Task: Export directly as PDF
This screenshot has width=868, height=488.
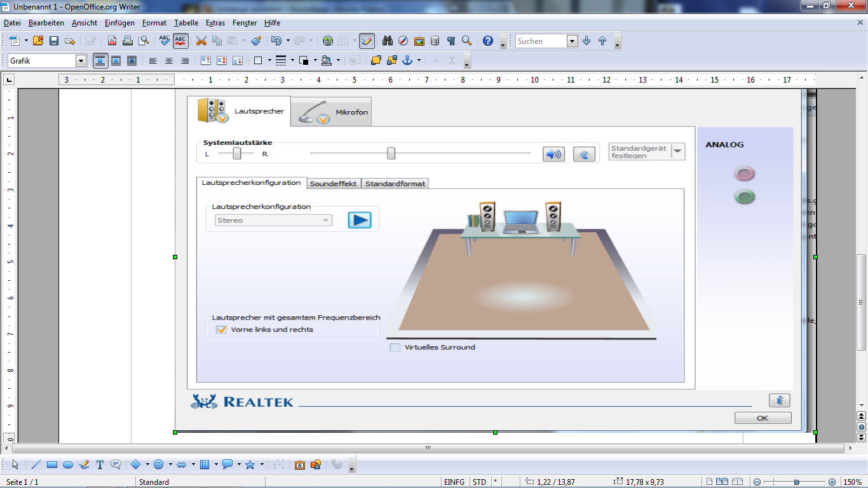Action: (112, 41)
